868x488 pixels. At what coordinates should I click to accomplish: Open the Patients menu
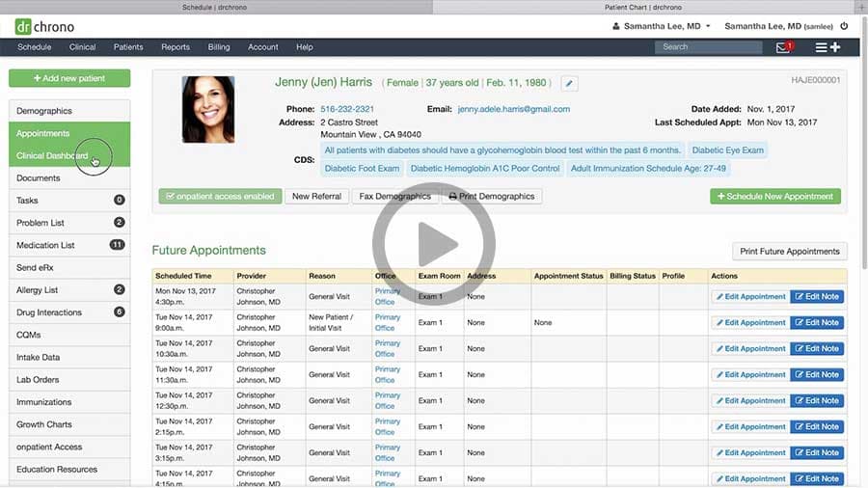(x=128, y=47)
